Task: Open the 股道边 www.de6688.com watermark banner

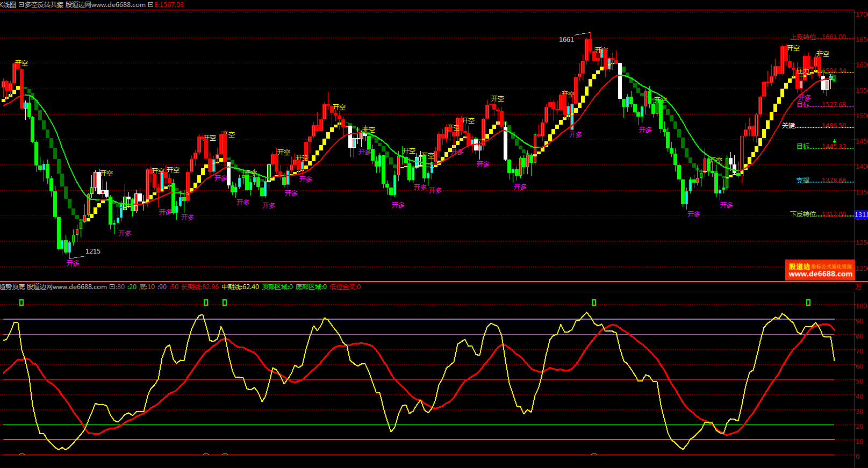Action: point(820,270)
